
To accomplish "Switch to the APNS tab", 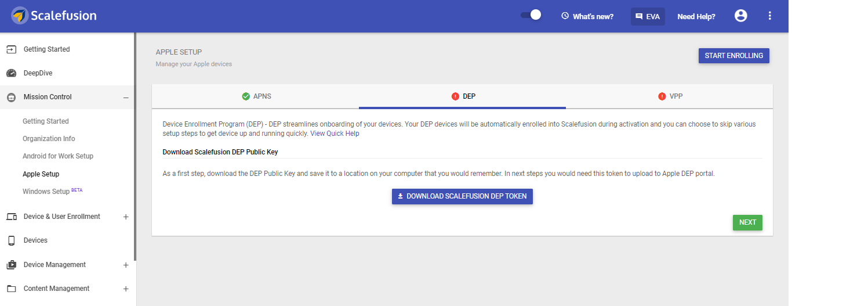I will click(x=256, y=96).
